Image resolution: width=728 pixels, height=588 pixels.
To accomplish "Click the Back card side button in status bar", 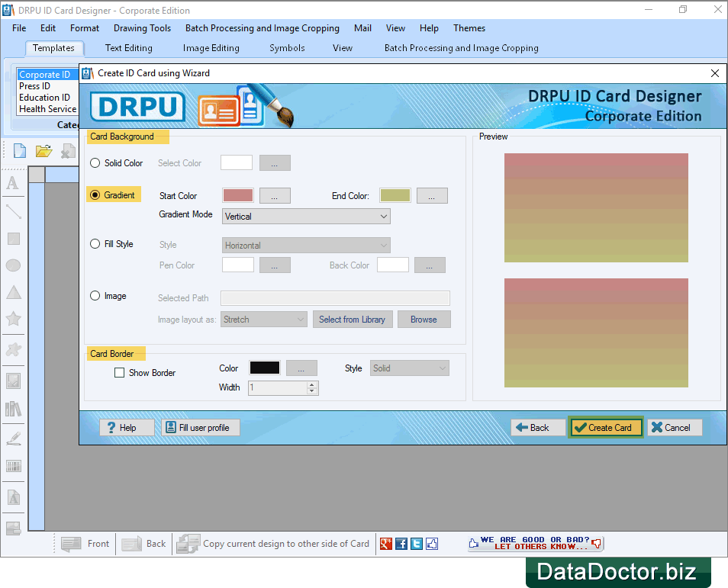I will point(143,544).
